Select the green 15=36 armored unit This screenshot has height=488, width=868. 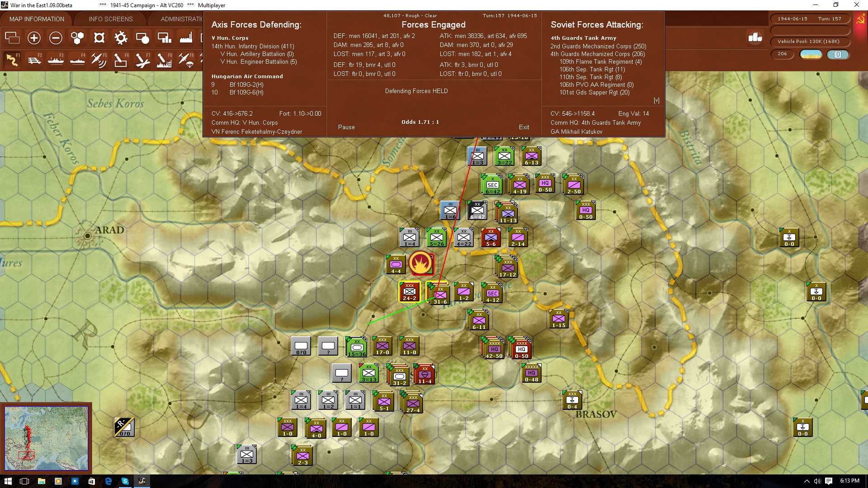(357, 347)
